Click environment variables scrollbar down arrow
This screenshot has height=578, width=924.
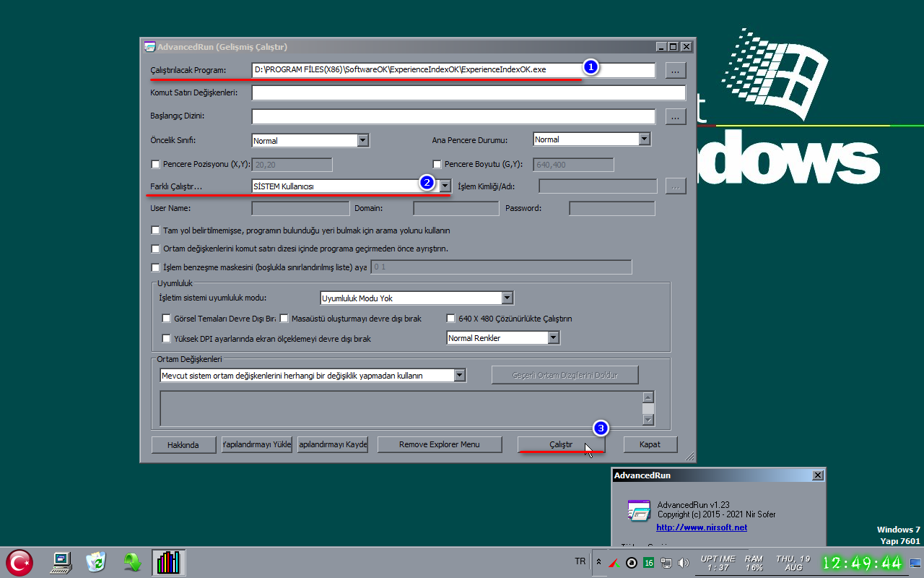648,420
